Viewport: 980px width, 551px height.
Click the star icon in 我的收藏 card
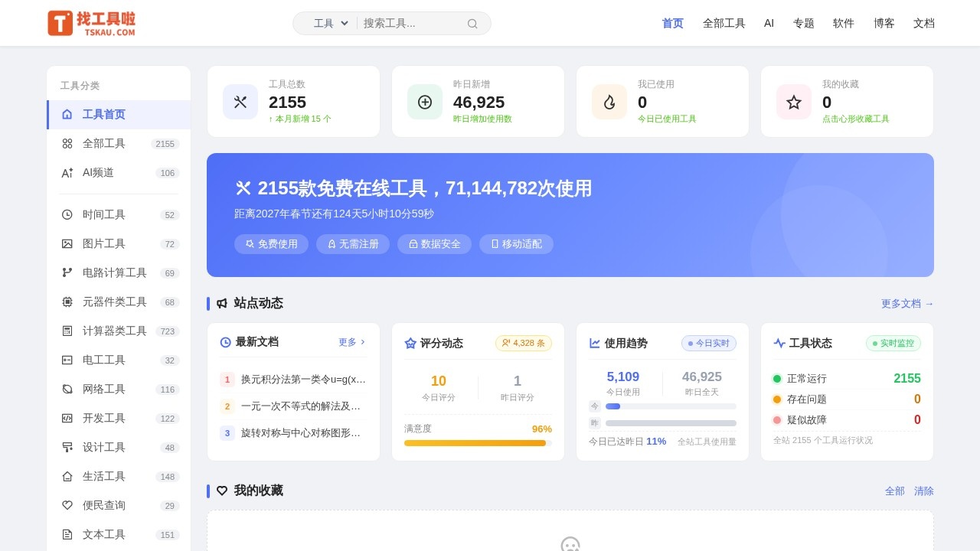tap(794, 102)
